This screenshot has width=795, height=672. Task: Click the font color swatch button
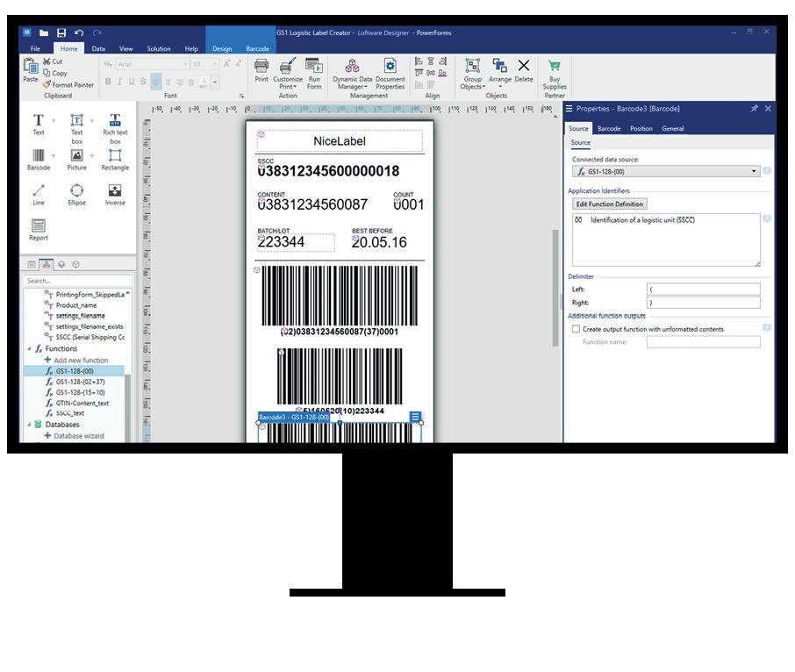coord(204,82)
